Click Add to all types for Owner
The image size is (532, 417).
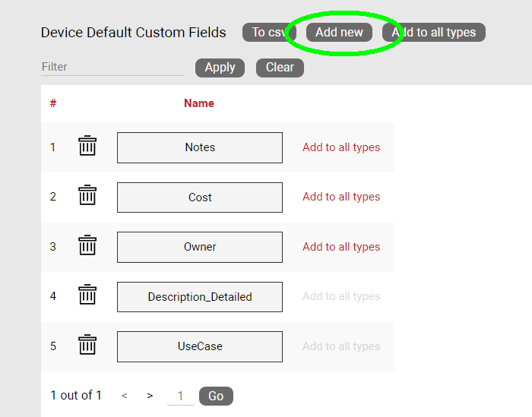[341, 247]
